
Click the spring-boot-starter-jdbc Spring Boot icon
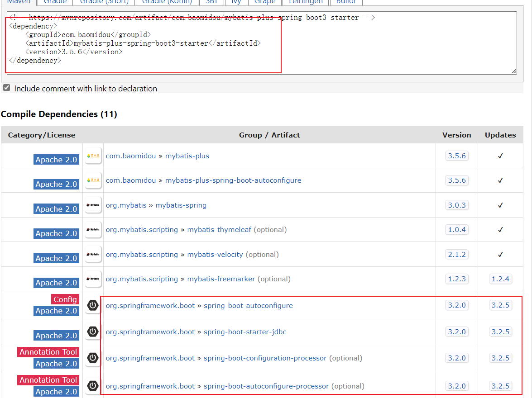(x=93, y=332)
